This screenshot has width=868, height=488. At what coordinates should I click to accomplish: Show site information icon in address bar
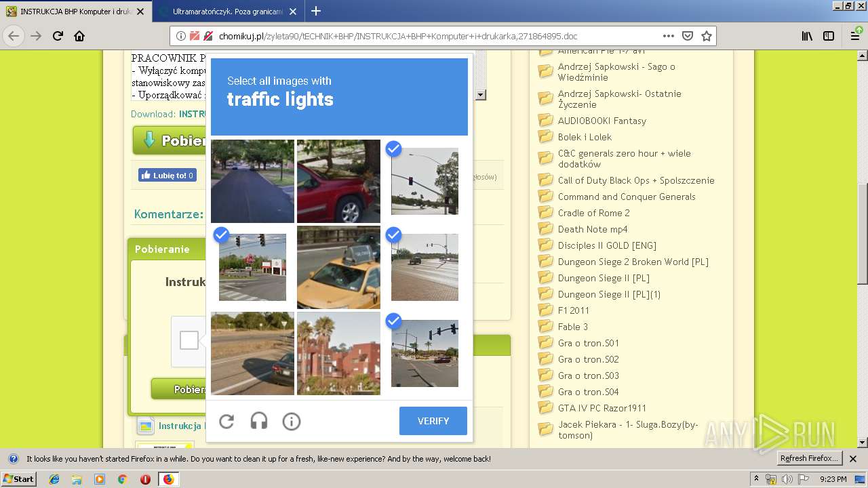point(181,36)
